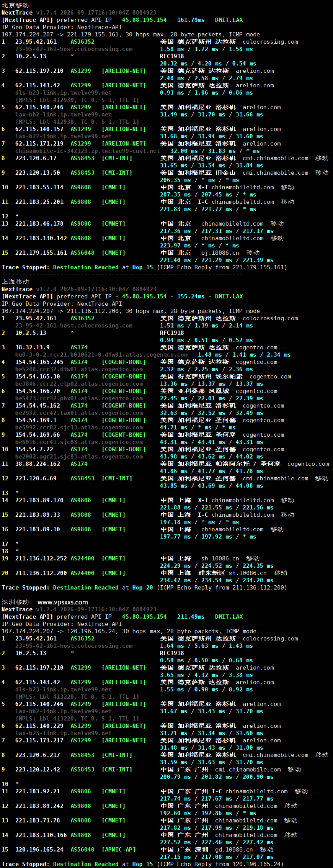Click hop IP 62.115.140.229
Image resolution: width=333 pixels, height=868 pixels.
39,726
